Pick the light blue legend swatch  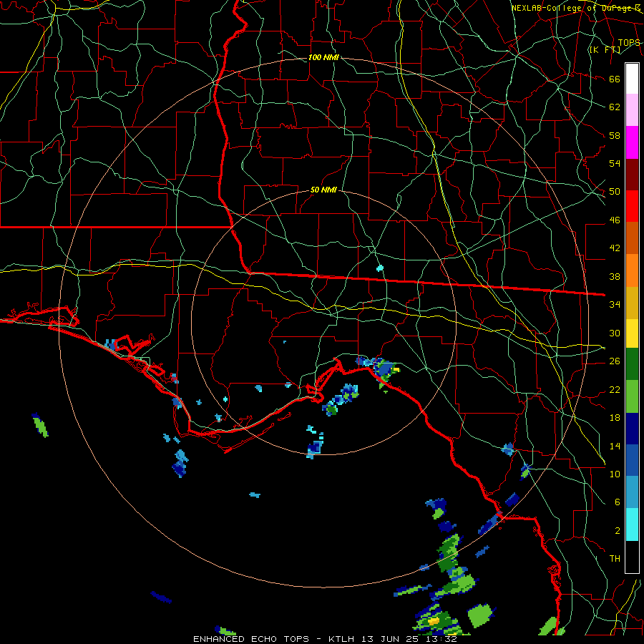pos(632,492)
